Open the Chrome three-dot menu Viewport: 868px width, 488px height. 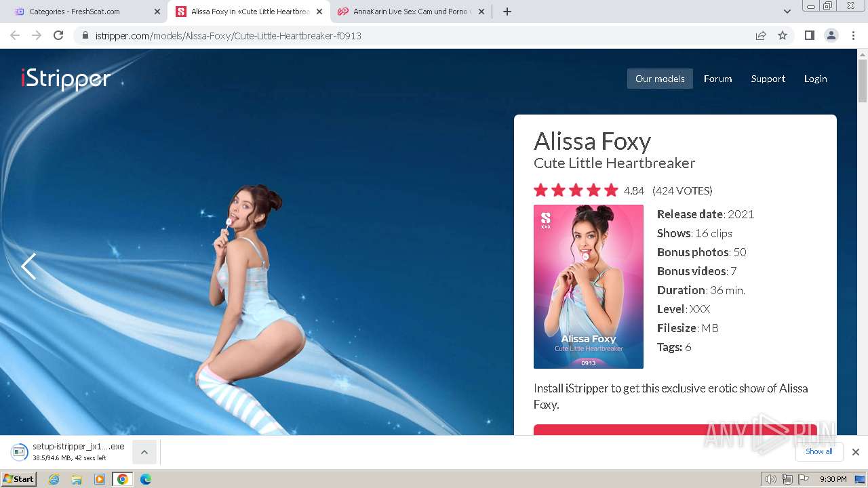[x=854, y=35]
